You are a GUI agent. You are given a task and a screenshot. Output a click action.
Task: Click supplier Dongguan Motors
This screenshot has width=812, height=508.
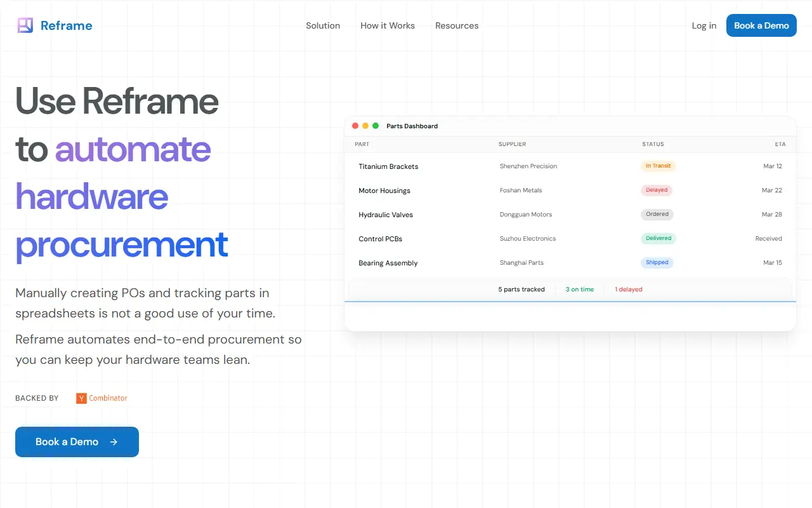(526, 215)
